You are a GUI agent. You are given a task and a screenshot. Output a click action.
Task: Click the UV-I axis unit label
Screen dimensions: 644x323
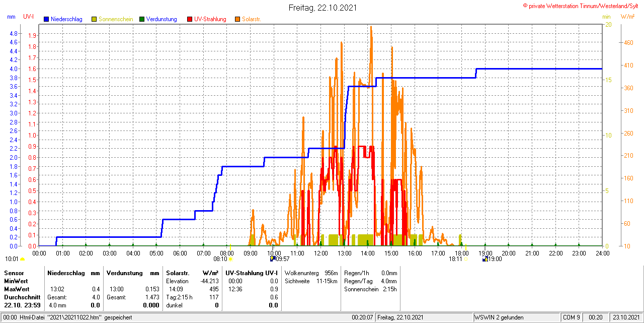[x=29, y=17]
